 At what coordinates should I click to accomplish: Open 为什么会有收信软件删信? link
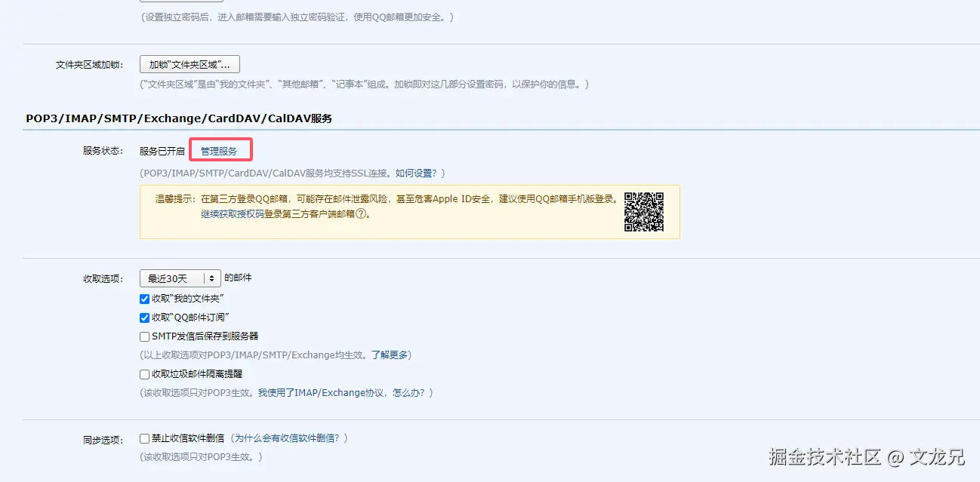pos(287,438)
